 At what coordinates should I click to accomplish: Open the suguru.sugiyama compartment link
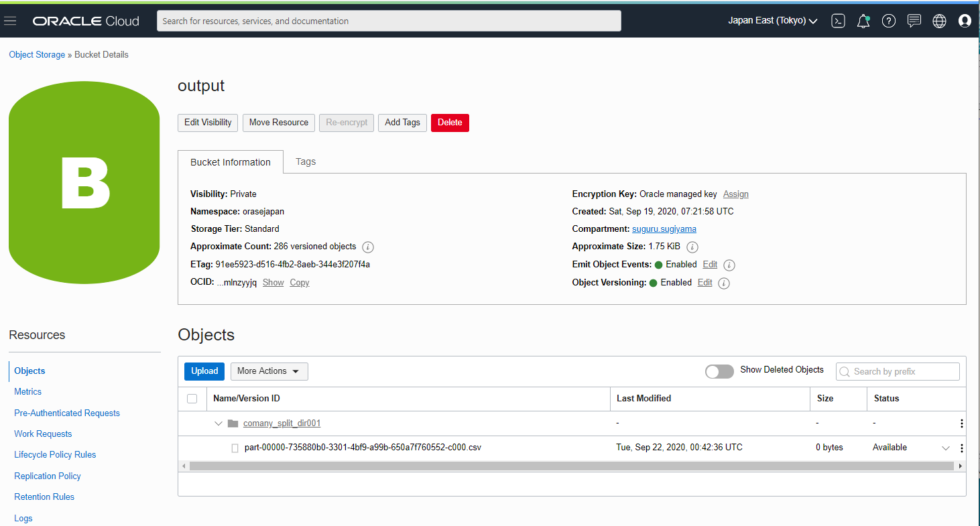click(664, 229)
